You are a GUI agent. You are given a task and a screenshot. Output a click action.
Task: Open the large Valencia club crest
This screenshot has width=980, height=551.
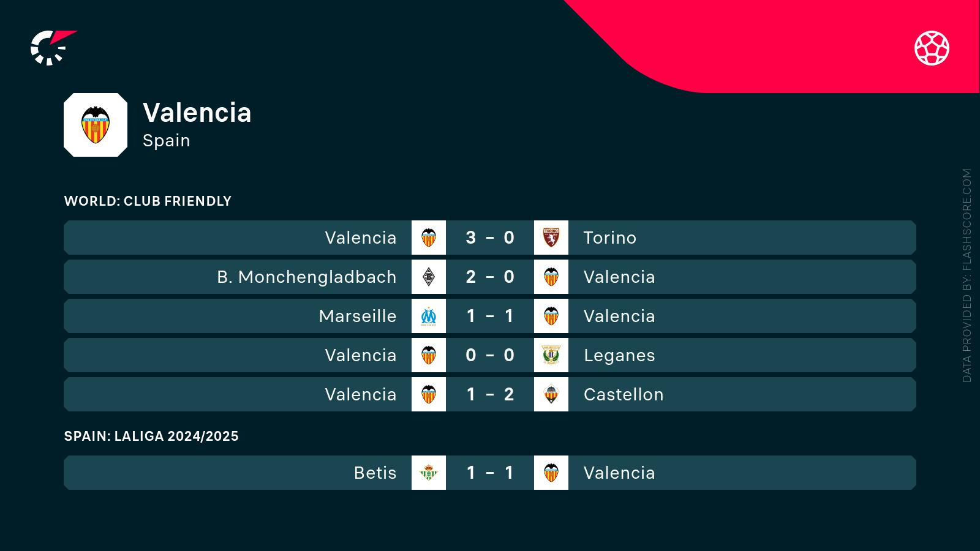[96, 125]
